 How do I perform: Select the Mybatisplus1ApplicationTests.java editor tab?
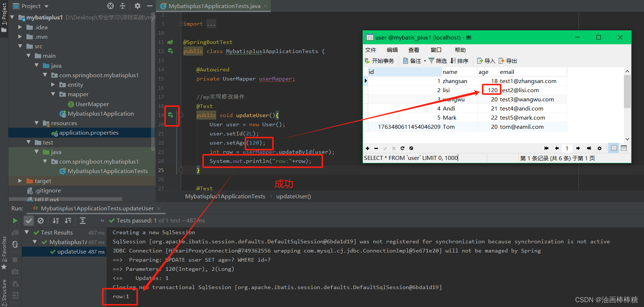(x=214, y=6)
